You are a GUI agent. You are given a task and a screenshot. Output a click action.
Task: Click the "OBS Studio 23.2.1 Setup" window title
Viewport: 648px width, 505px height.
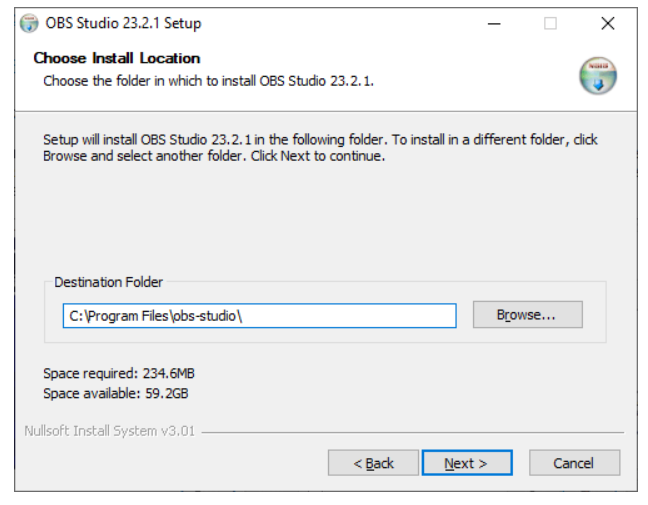click(x=123, y=23)
